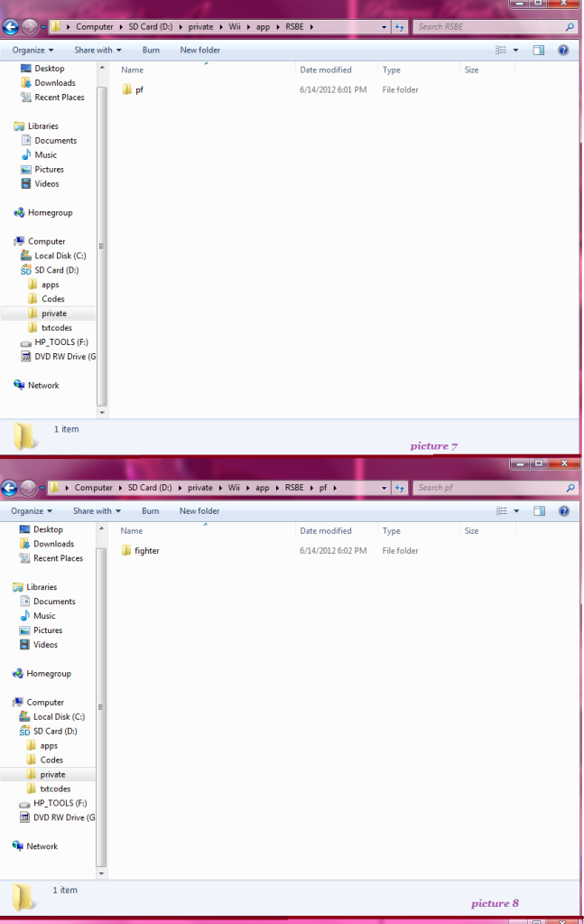Click refresh icon in bottom pf window
Image resolution: width=584 pixels, height=924 pixels.
(400, 488)
